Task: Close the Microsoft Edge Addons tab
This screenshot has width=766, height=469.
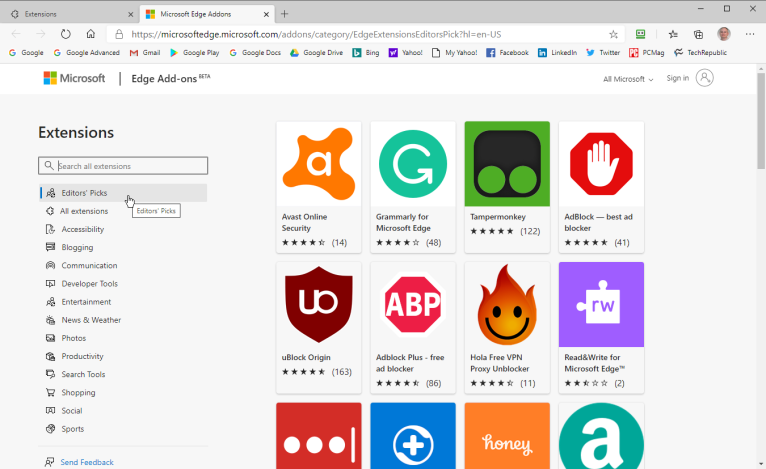Action: [266, 14]
